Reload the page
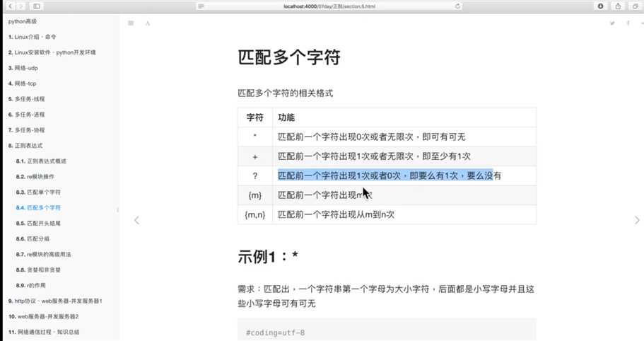The height and width of the screenshot is (341, 644). click(457, 6)
